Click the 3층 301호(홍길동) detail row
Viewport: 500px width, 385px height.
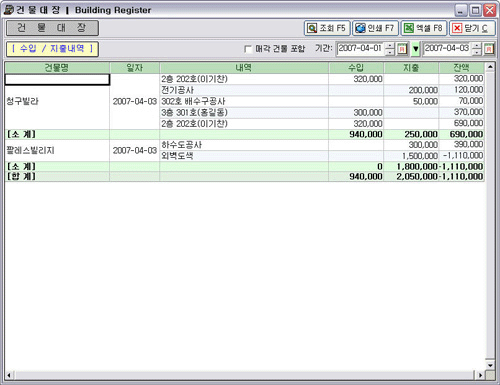click(244, 112)
